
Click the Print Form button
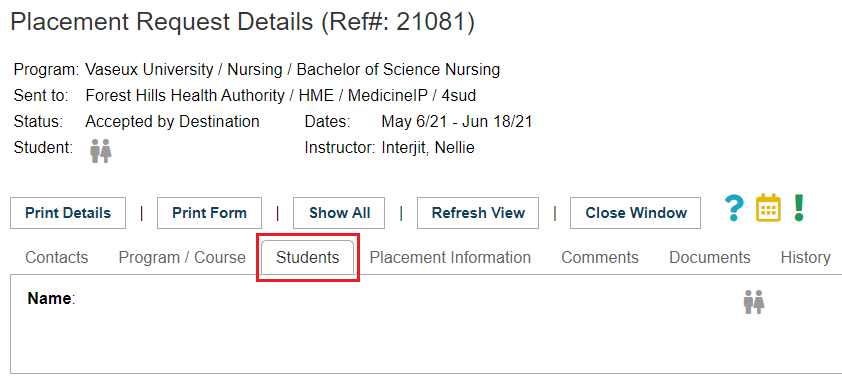tap(209, 213)
